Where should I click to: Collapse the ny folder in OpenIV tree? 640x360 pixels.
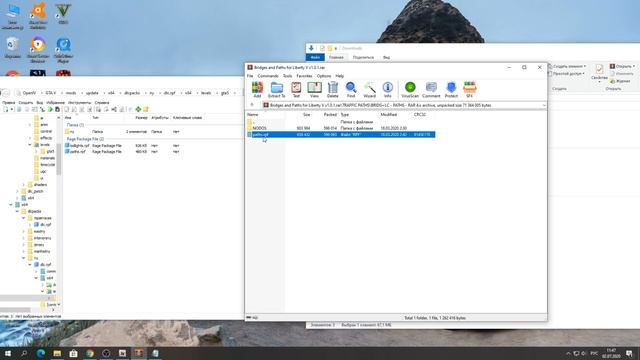24,258
